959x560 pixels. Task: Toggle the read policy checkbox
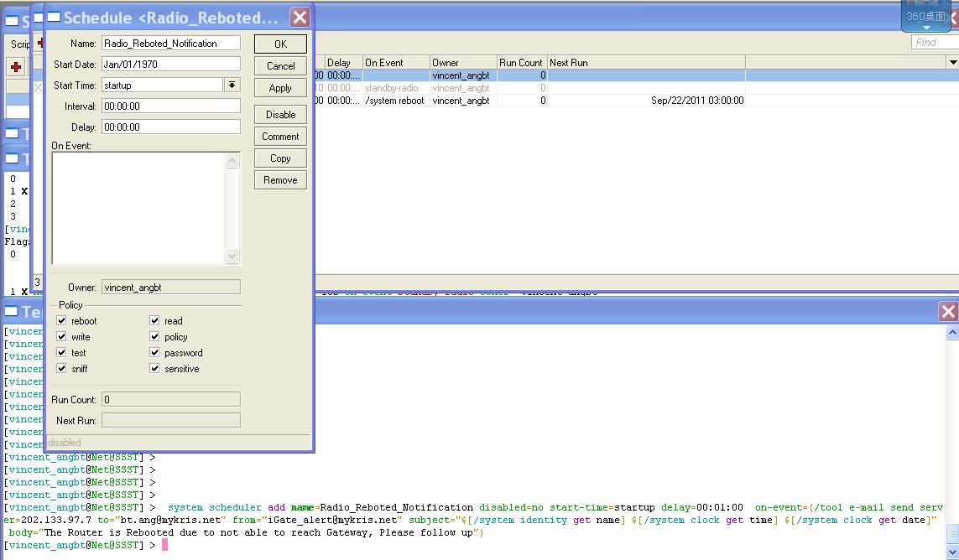pyautogui.click(x=154, y=320)
